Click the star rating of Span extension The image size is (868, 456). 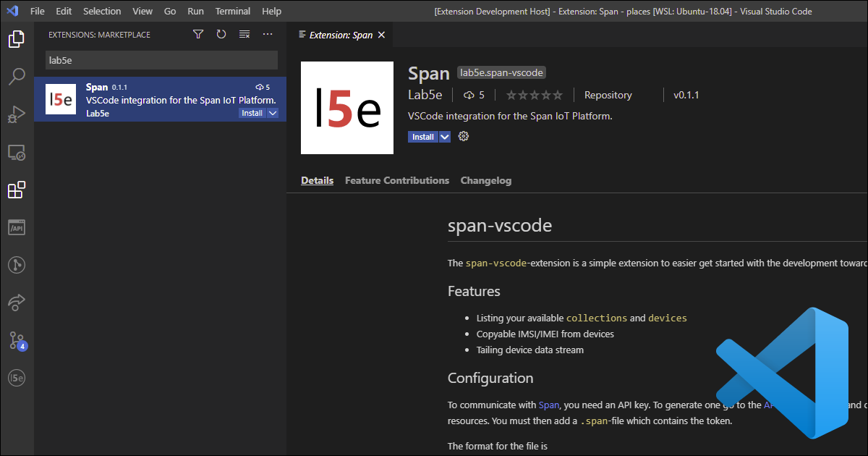click(x=534, y=95)
